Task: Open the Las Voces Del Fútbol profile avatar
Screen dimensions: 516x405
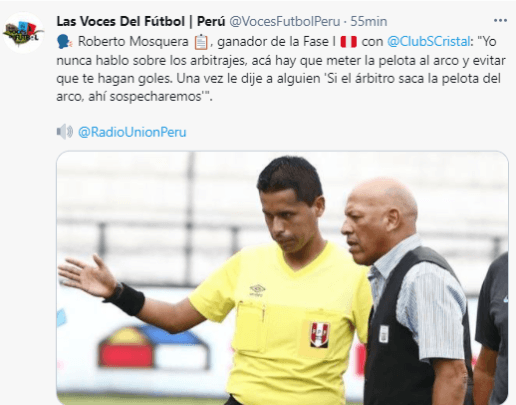Action: [23, 33]
